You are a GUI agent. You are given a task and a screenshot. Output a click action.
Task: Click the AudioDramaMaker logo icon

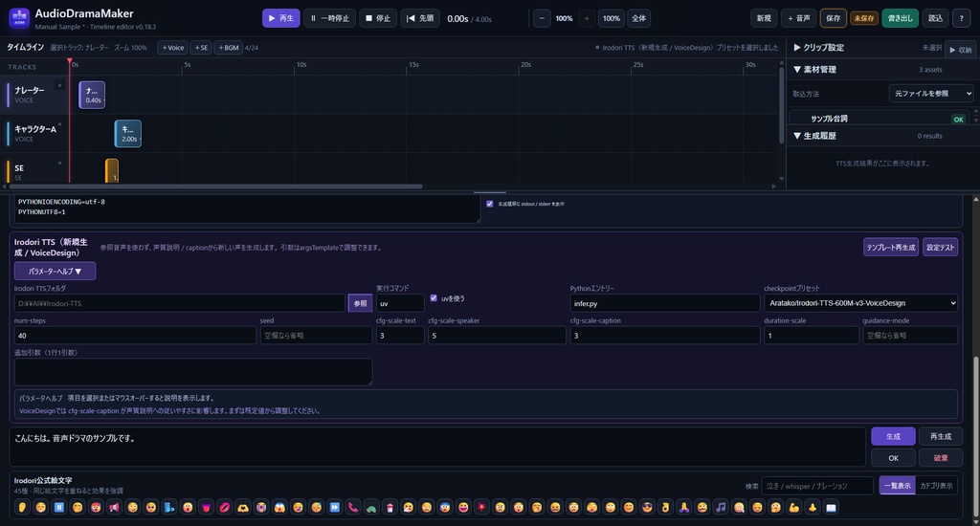19,18
